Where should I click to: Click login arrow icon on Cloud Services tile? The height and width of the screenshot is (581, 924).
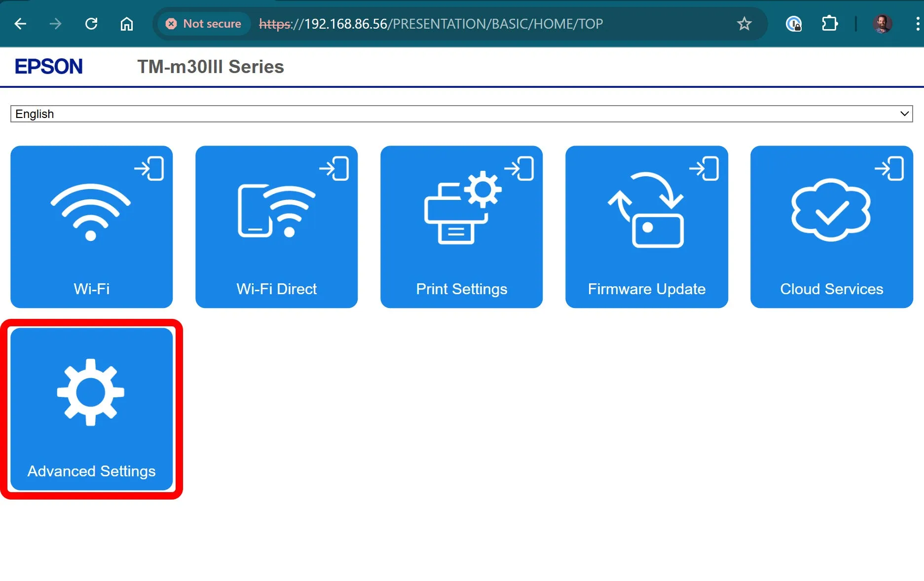[x=889, y=169]
